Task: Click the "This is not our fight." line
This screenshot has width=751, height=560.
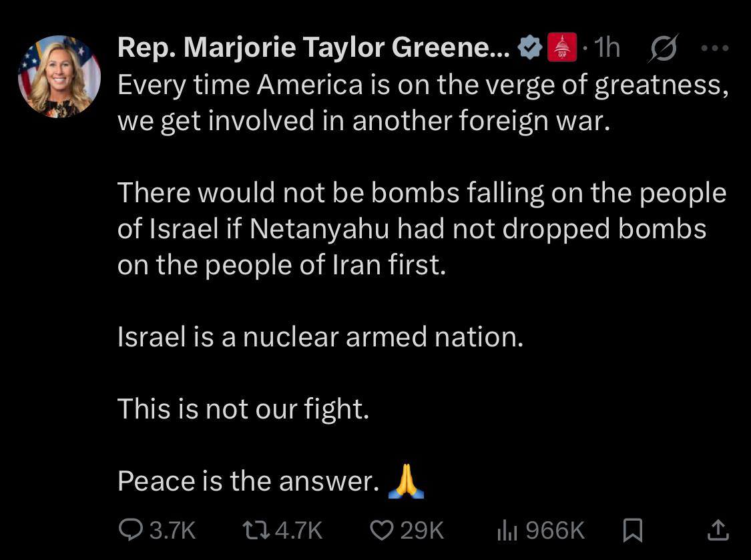Action: [243, 408]
